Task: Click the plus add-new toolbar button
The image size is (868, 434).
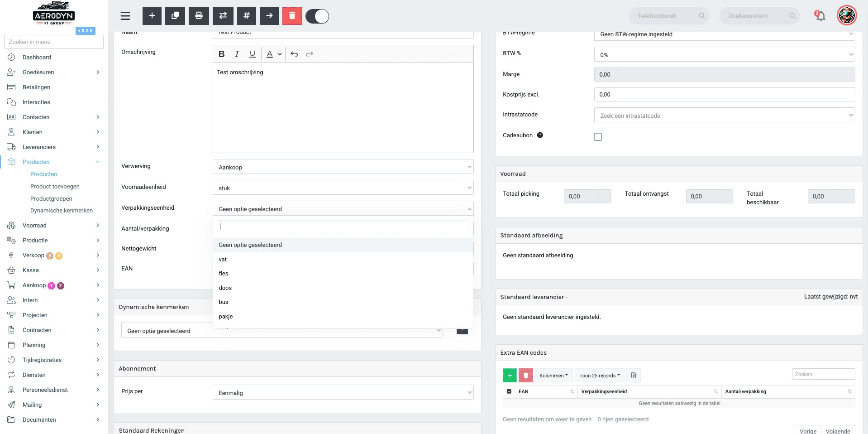Action: coord(152,16)
